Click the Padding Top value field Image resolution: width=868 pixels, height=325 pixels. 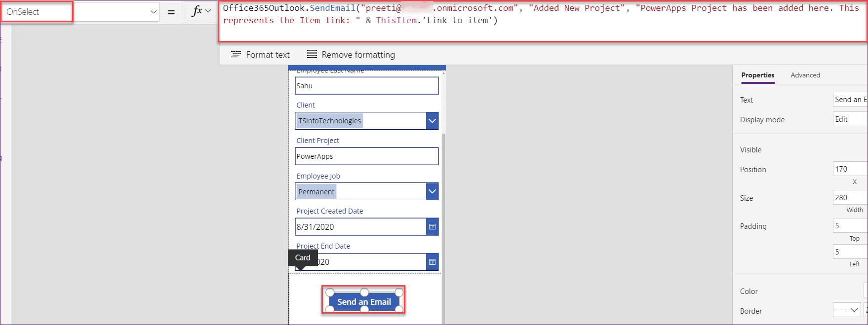(849, 226)
